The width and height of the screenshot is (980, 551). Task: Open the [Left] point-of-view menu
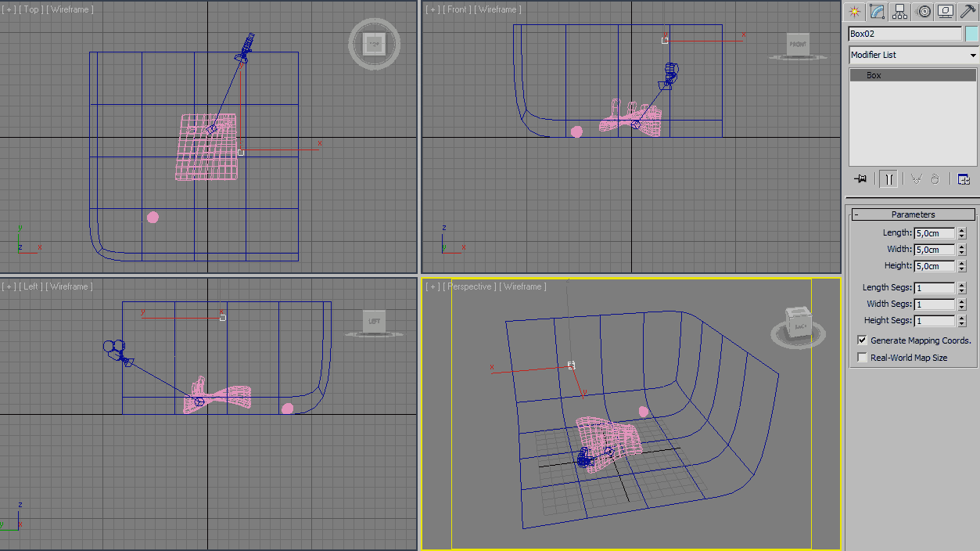(x=31, y=286)
